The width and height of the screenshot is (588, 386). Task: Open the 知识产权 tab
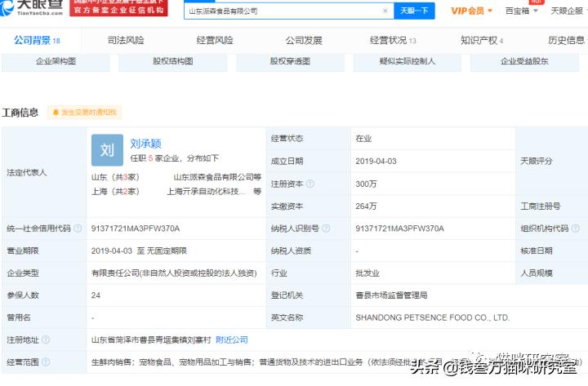[x=482, y=40]
